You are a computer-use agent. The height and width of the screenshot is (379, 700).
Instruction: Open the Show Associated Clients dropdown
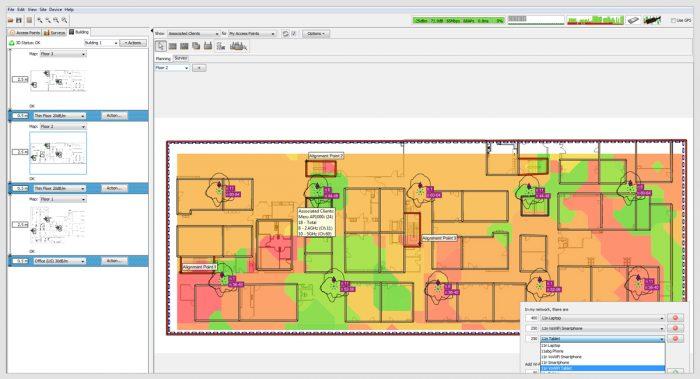tap(193, 33)
